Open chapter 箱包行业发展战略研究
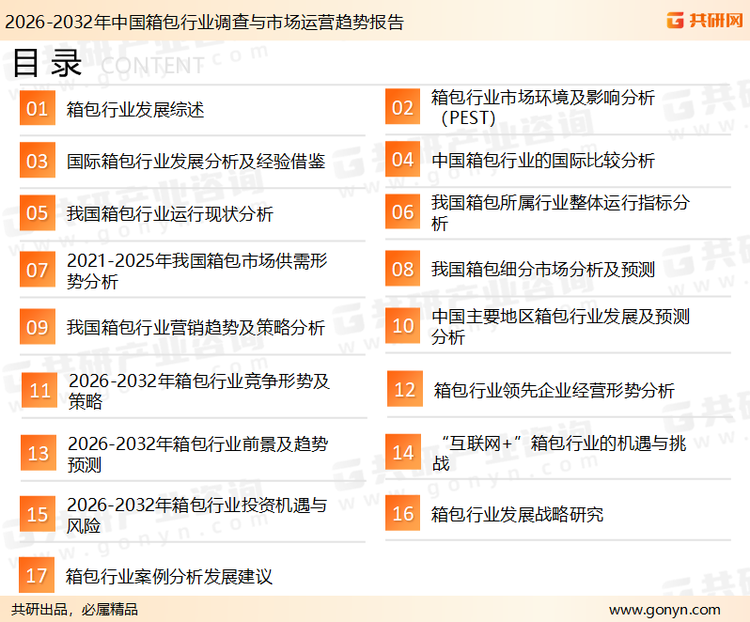This screenshot has width=750, height=622. (517, 514)
